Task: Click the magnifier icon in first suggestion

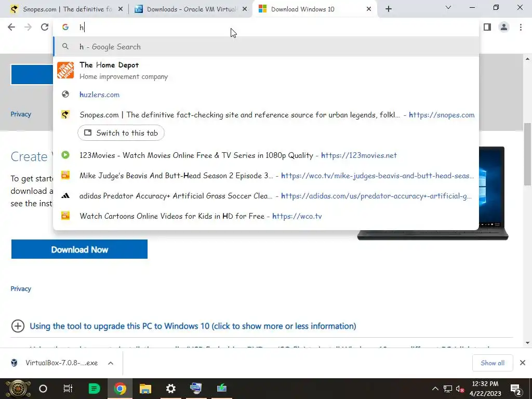Action: point(65,46)
